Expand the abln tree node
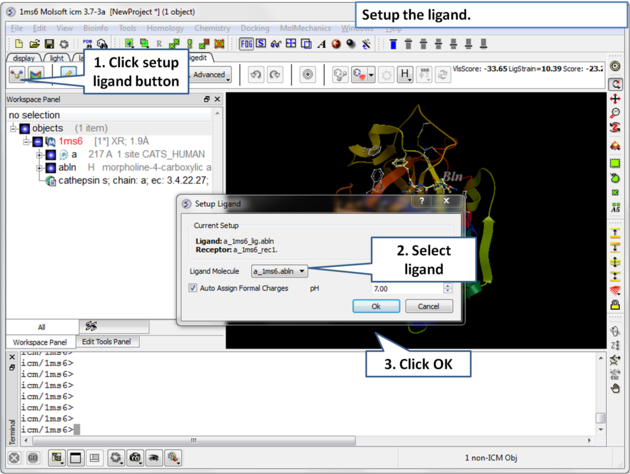This screenshot has width=630, height=474. tap(39, 168)
